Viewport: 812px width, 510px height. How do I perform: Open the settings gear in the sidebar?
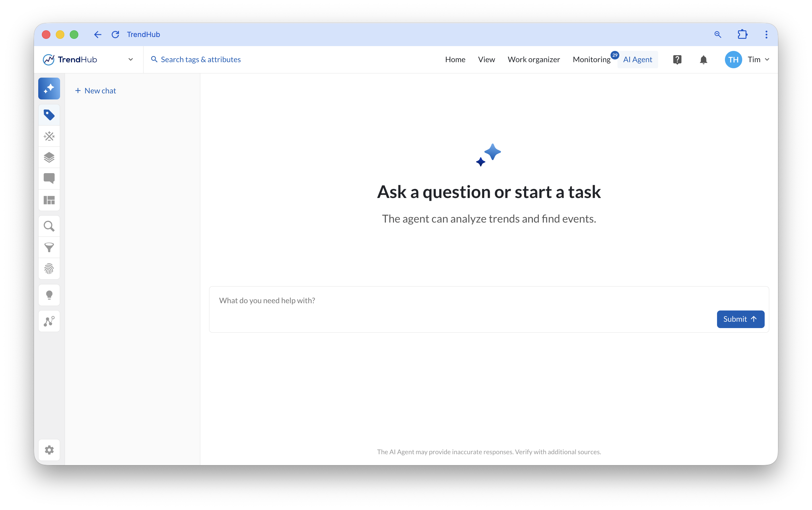tap(49, 450)
